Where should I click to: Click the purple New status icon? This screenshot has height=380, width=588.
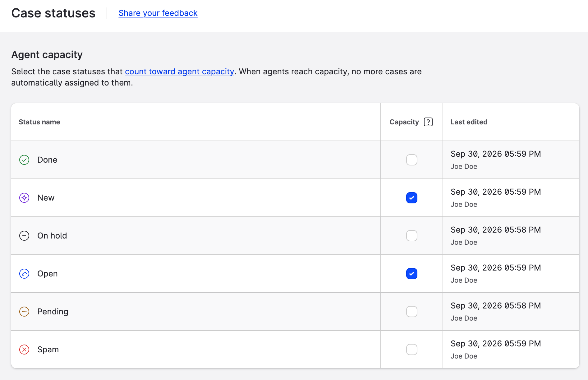[x=24, y=198]
